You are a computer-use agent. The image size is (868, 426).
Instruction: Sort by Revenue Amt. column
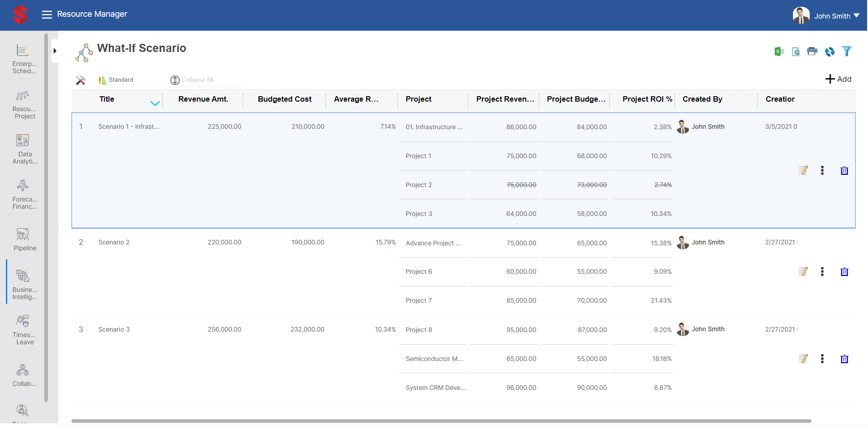click(203, 99)
